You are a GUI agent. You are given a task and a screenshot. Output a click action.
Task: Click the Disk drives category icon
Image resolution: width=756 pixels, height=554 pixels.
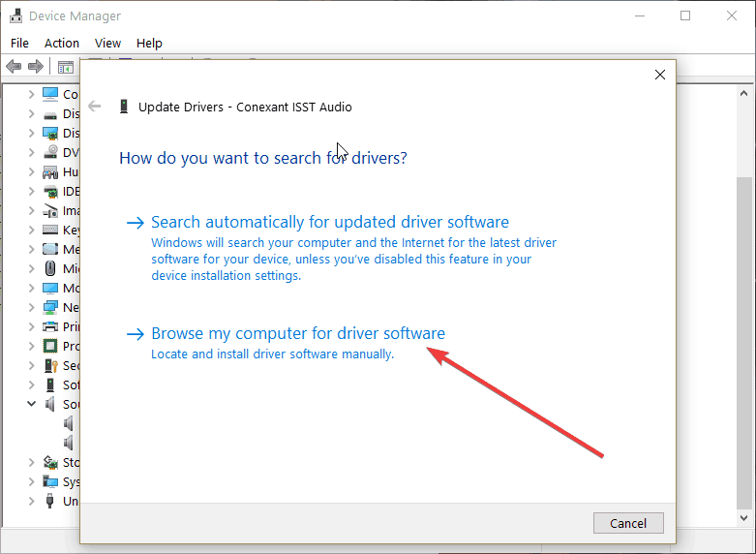50,115
